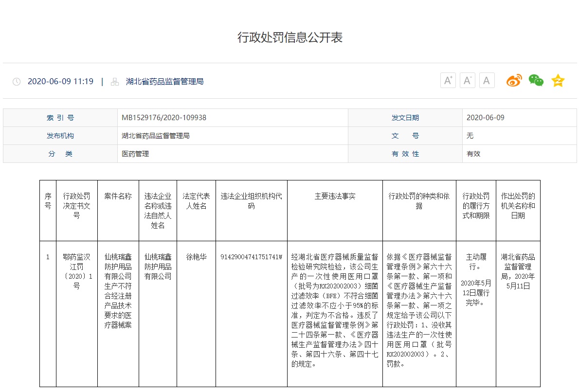Click the 发文日期 label cell
The image size is (579, 392).
point(405,118)
